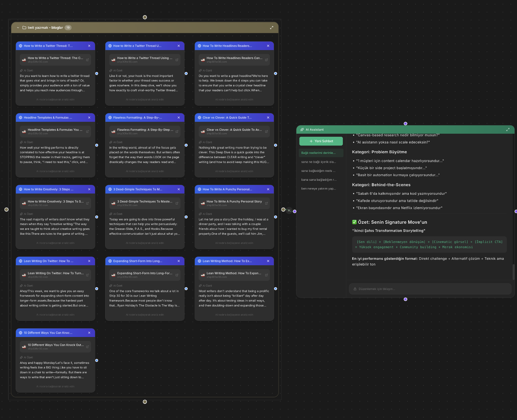Click the expand arrows on the AI Assistant panel
This screenshot has width=517, height=420.
[508, 129]
